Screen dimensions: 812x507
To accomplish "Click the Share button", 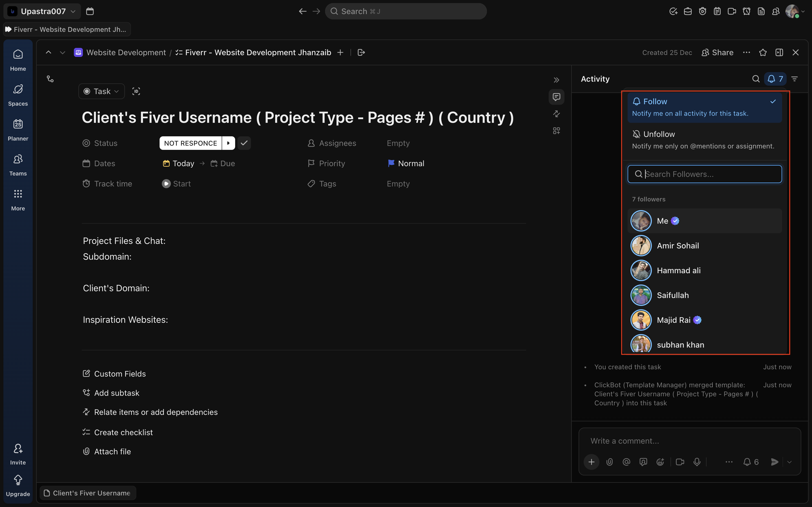I will click(x=717, y=52).
